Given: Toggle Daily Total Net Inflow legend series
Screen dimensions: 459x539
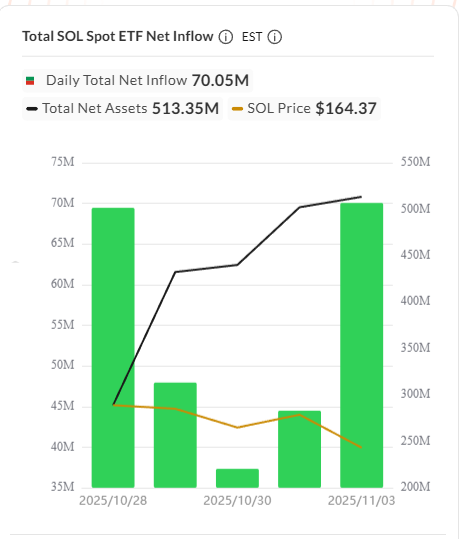Looking at the screenshot, I should tap(138, 80).
